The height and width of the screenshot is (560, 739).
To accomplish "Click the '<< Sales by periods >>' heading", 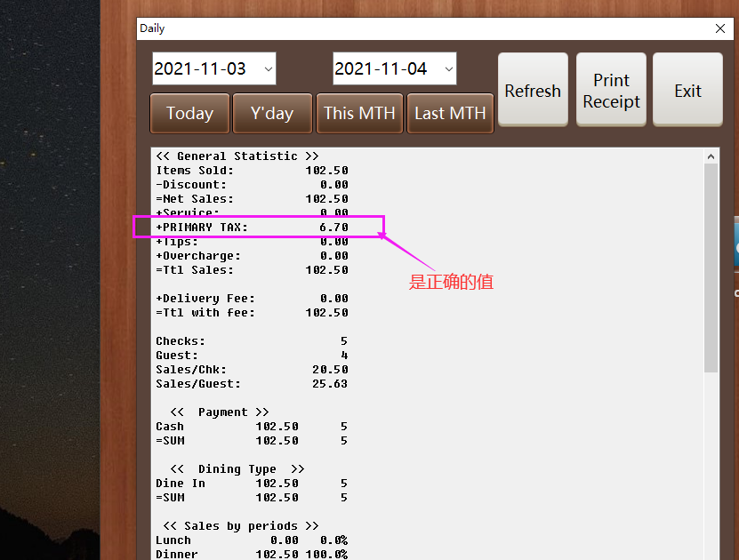I will 241,526.
